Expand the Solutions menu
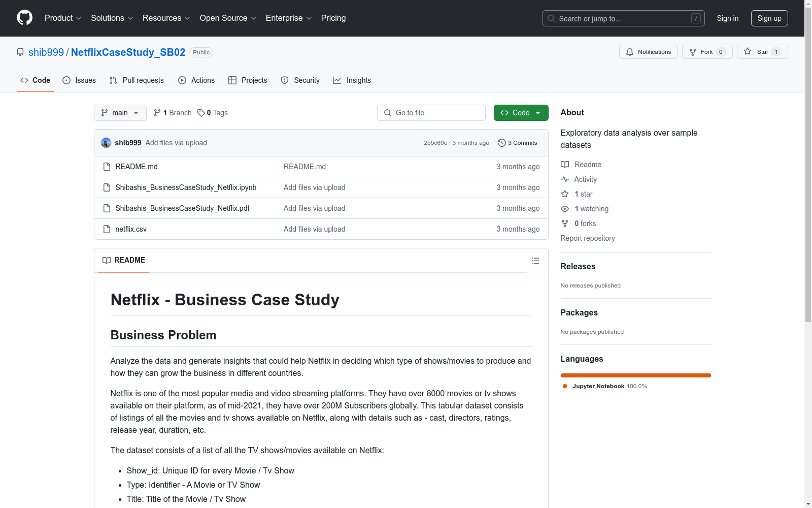 pyautogui.click(x=112, y=18)
